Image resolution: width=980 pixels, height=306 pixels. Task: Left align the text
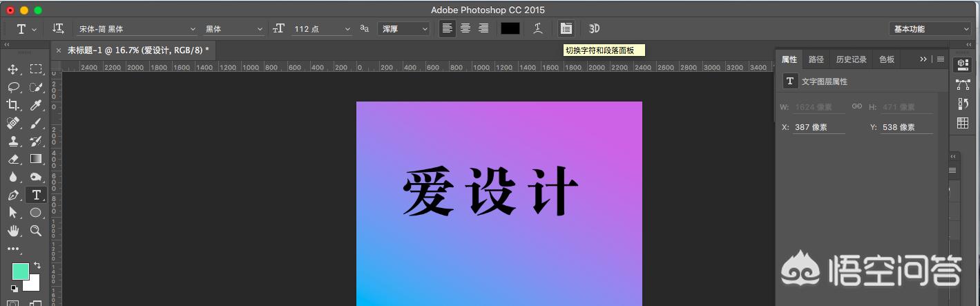pyautogui.click(x=448, y=28)
